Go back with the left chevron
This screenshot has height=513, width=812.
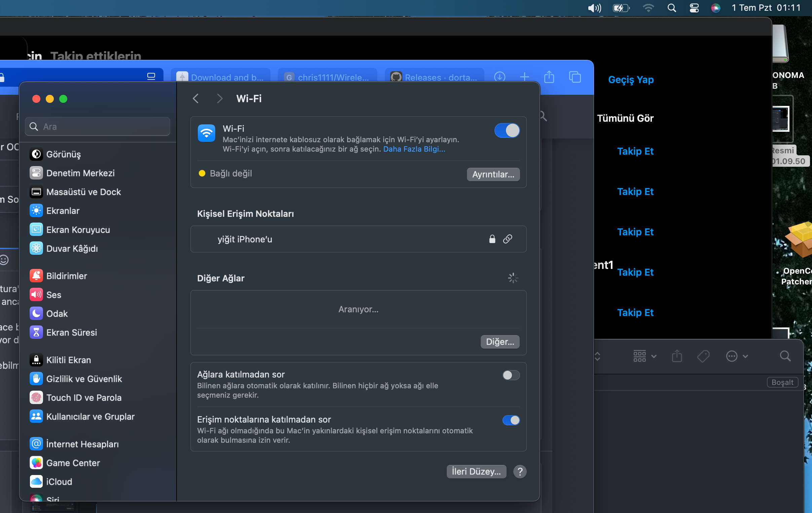pyautogui.click(x=195, y=98)
